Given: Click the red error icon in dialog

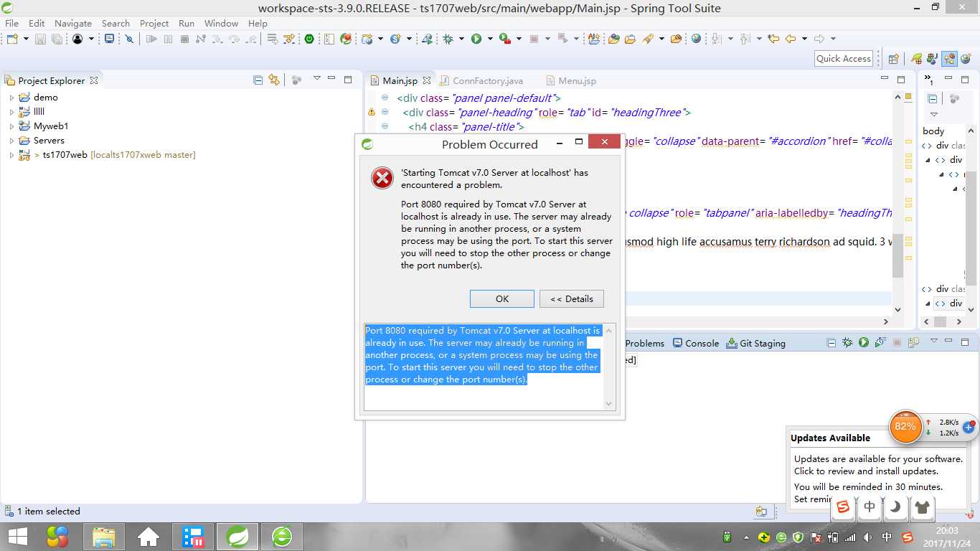Looking at the screenshot, I should [382, 178].
